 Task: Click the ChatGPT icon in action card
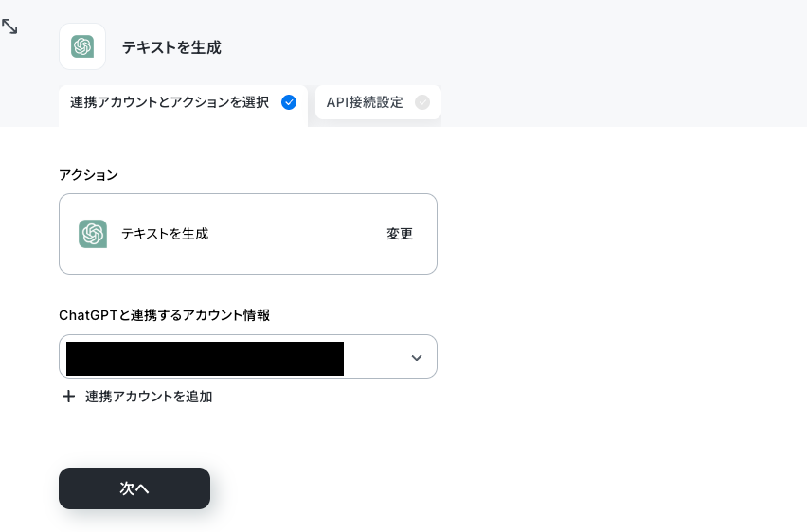[93, 234]
